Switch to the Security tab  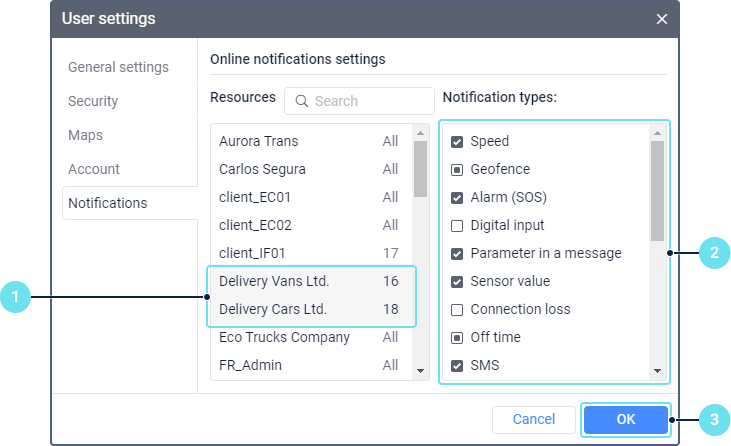pyautogui.click(x=93, y=101)
